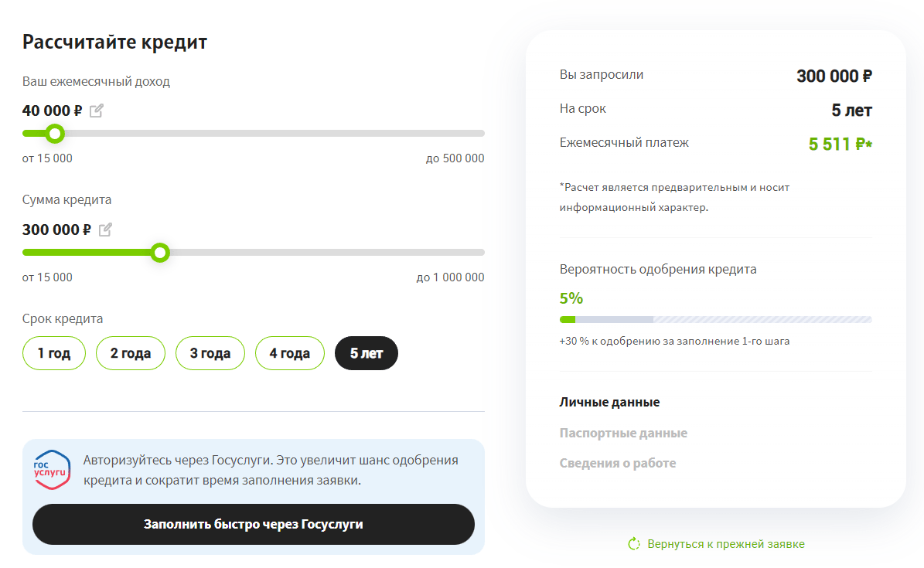924x568 pixels.
Task: Open the Личные данные step
Action: coord(609,402)
